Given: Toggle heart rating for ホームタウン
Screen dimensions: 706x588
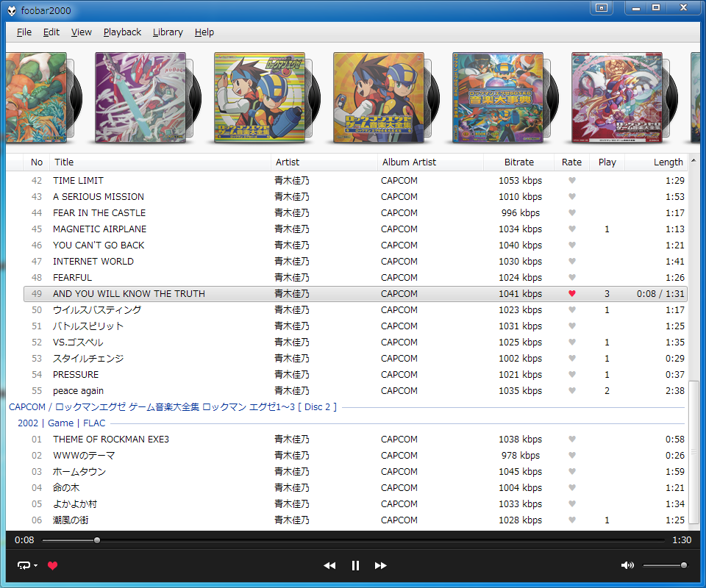Looking at the screenshot, I should (572, 471).
